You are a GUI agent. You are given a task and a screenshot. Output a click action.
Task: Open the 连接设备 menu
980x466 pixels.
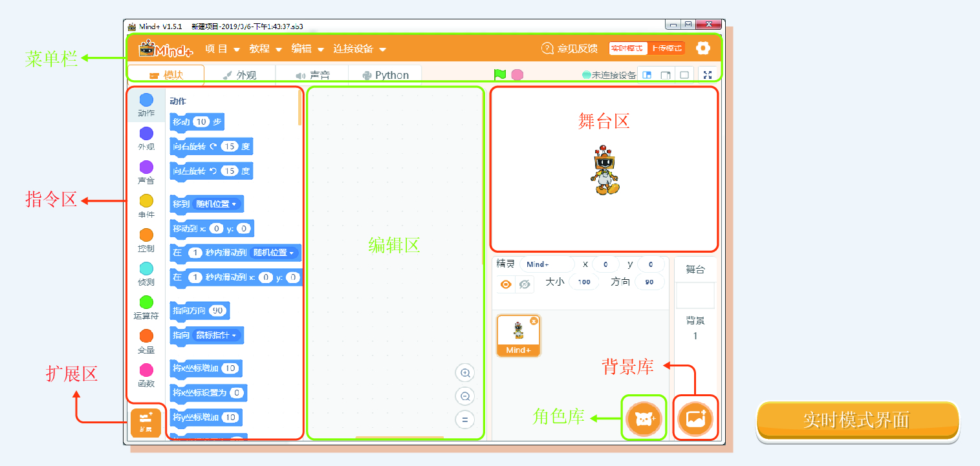[x=360, y=48]
